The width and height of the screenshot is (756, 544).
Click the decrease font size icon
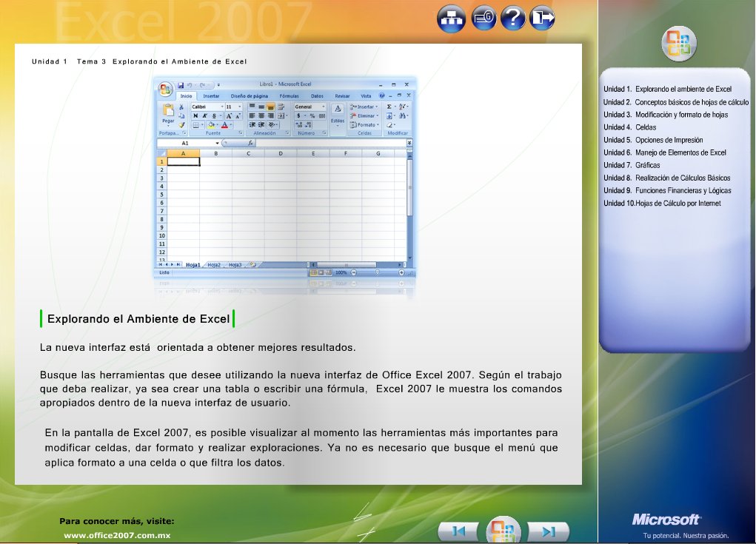click(x=238, y=116)
